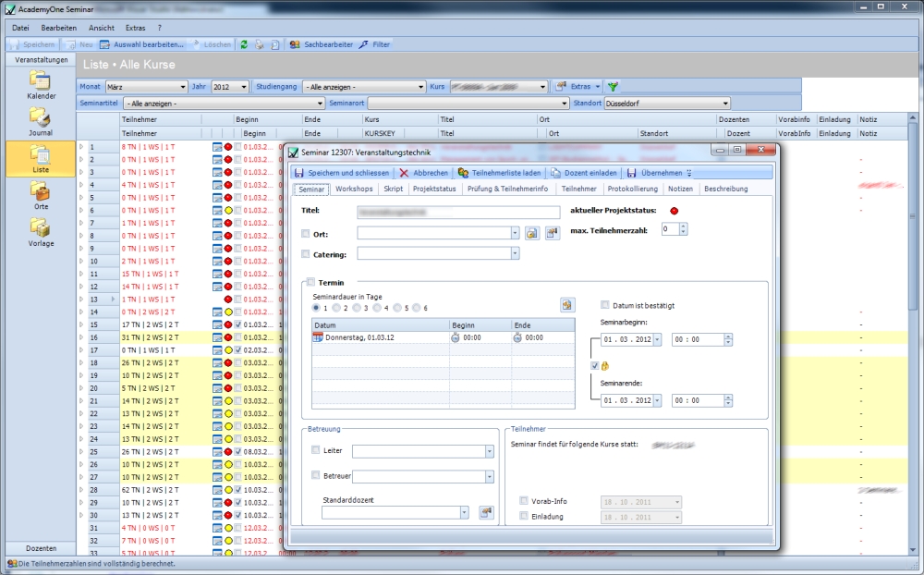Viewport: 924px width, 575px height.
Task: Click into the Titel input field
Action: (458, 212)
